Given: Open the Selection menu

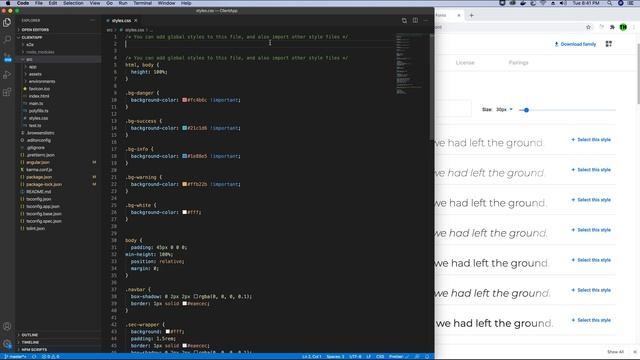Looking at the screenshot, I should (x=73, y=3).
